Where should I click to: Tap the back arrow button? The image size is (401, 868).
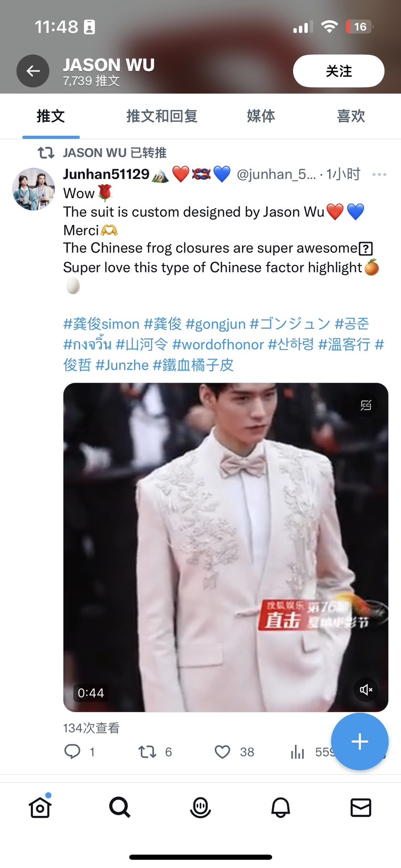pyautogui.click(x=33, y=71)
